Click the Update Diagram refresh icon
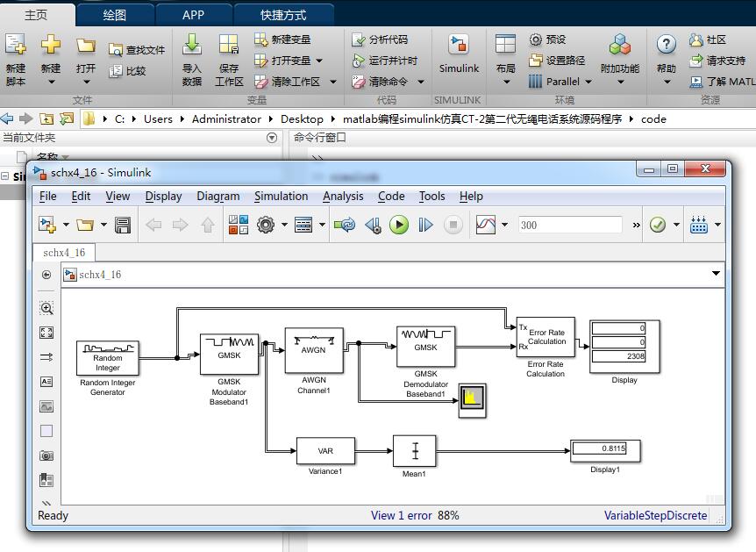Screen dimensions: 756x552 pyautogui.click(x=345, y=225)
